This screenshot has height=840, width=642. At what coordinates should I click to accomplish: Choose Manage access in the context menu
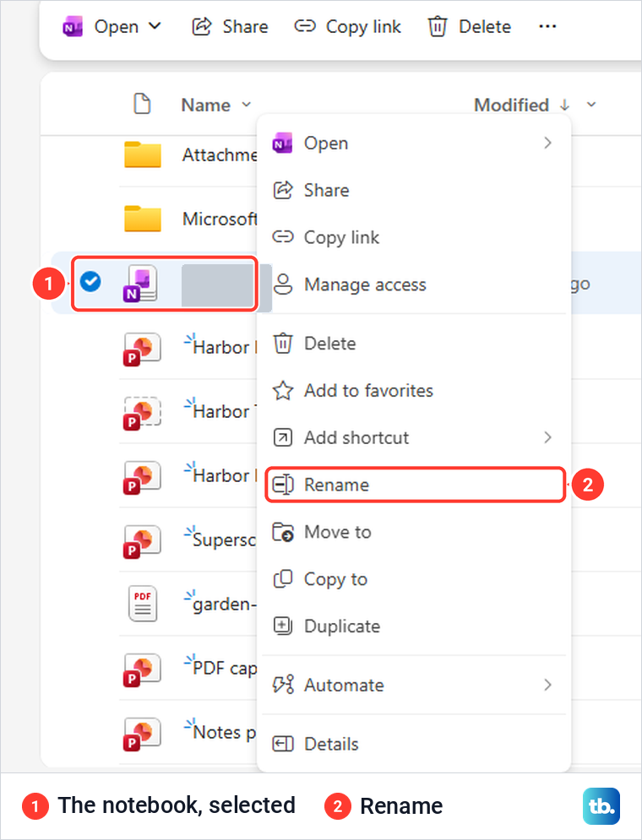(413, 285)
